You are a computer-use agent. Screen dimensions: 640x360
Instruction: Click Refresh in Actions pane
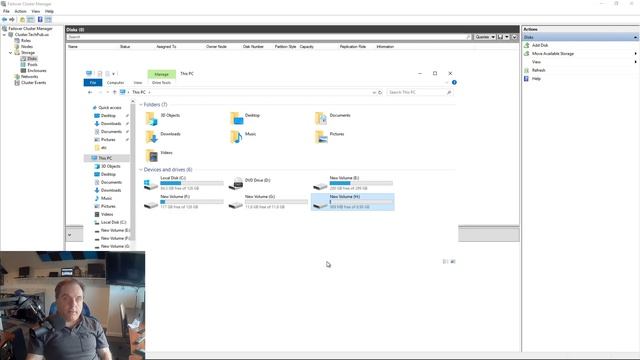(x=538, y=70)
